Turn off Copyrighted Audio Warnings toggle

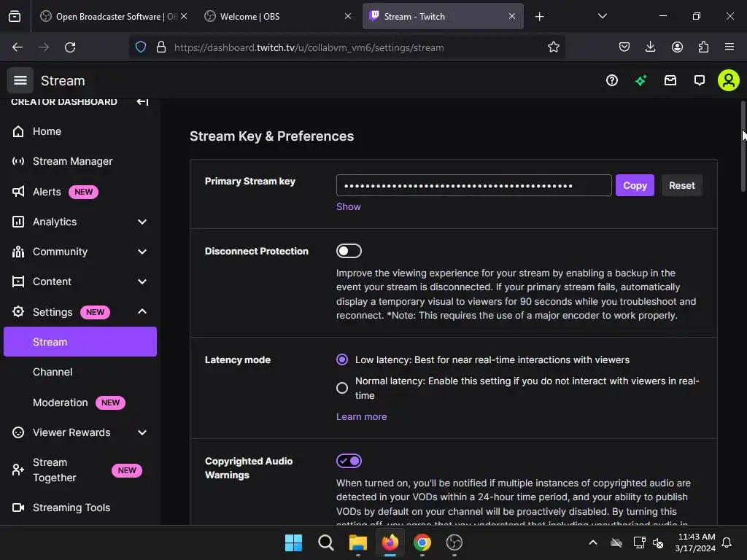[349, 461]
